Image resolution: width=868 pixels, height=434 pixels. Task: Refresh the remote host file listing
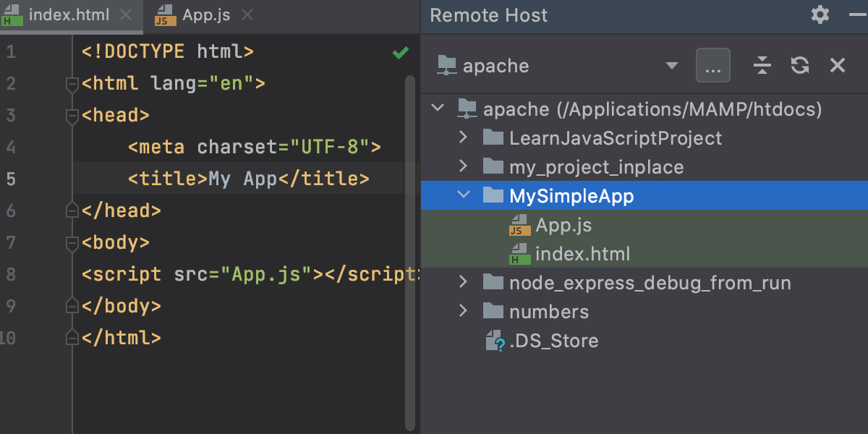pos(800,65)
